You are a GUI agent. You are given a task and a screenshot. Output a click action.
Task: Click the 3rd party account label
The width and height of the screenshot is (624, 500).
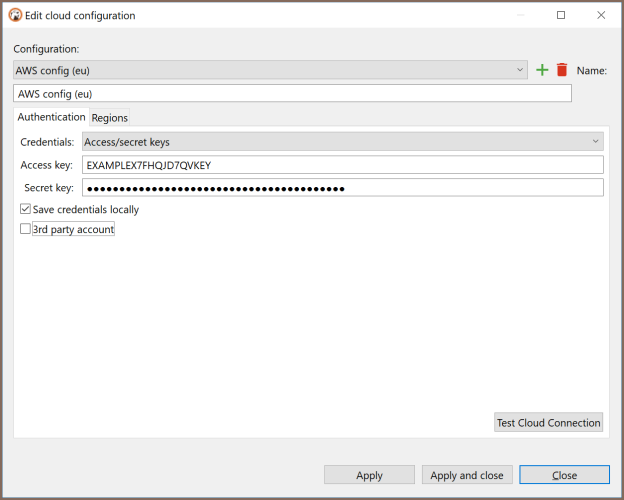(73, 229)
